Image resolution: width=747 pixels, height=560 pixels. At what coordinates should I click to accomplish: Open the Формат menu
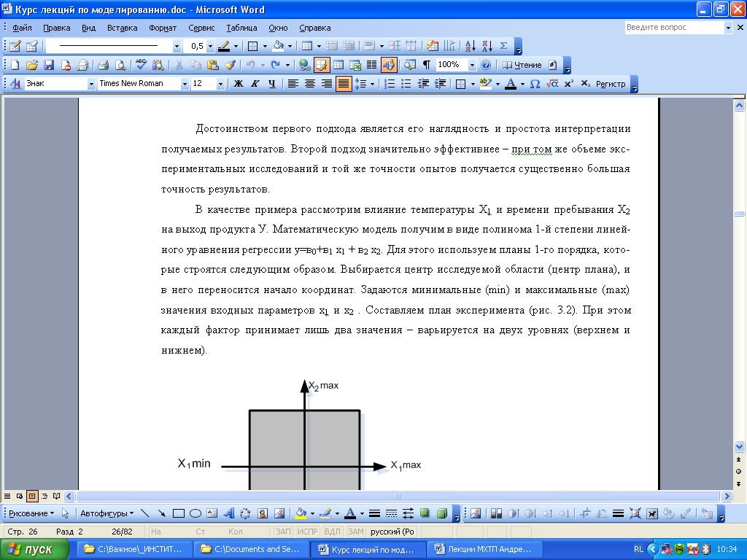[x=163, y=28]
